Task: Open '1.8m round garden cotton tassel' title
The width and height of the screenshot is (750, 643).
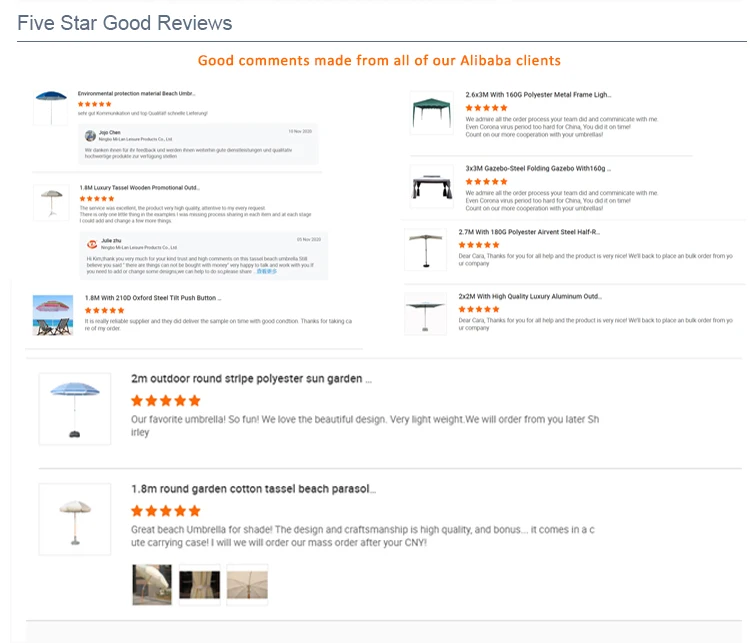Action: pos(254,489)
